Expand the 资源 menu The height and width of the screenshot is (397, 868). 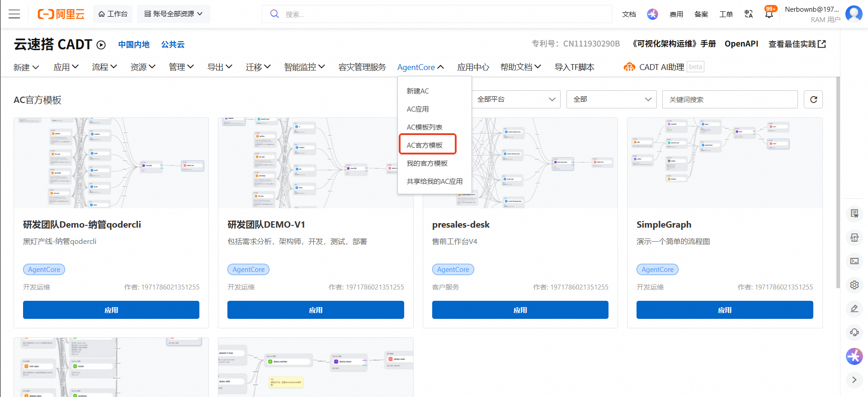(x=143, y=67)
